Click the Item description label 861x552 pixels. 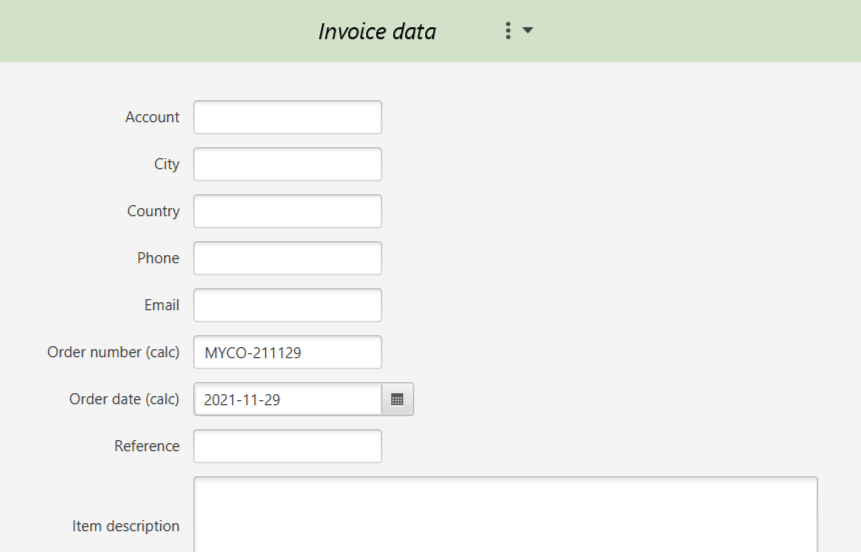click(126, 526)
